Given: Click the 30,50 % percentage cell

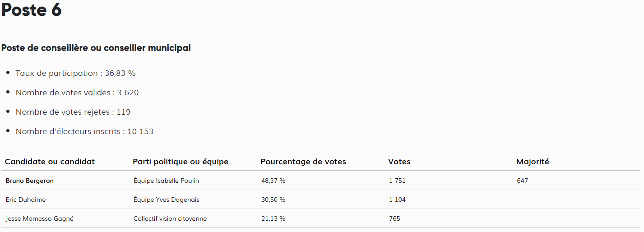Looking at the screenshot, I should click(273, 200).
